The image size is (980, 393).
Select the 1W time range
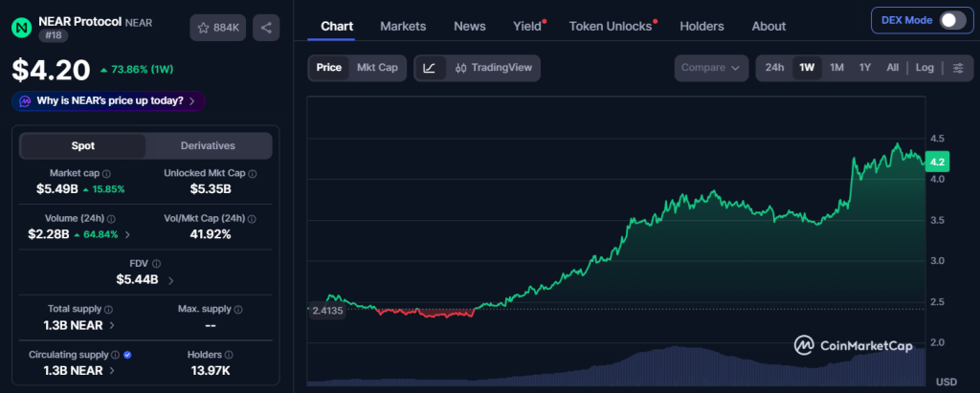pos(807,68)
